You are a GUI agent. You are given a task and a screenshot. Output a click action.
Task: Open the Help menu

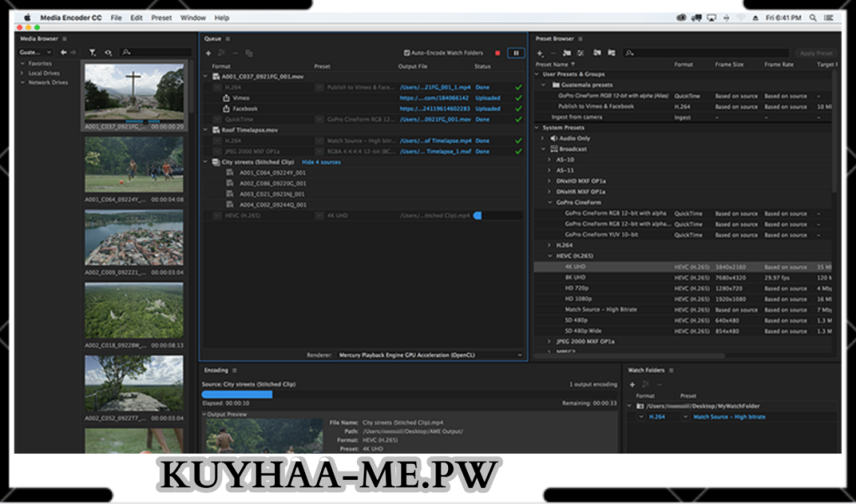(x=222, y=18)
